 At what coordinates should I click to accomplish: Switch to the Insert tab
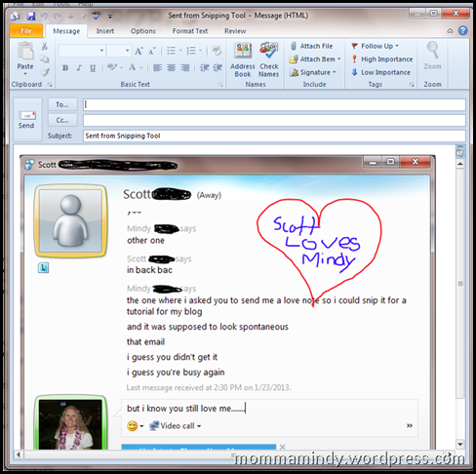105,31
